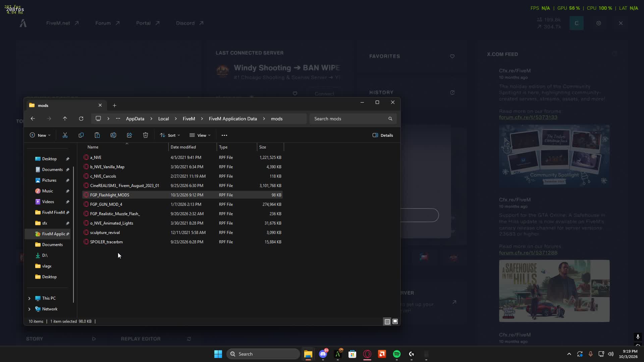Click the Back arrow in Explorer

point(33,119)
